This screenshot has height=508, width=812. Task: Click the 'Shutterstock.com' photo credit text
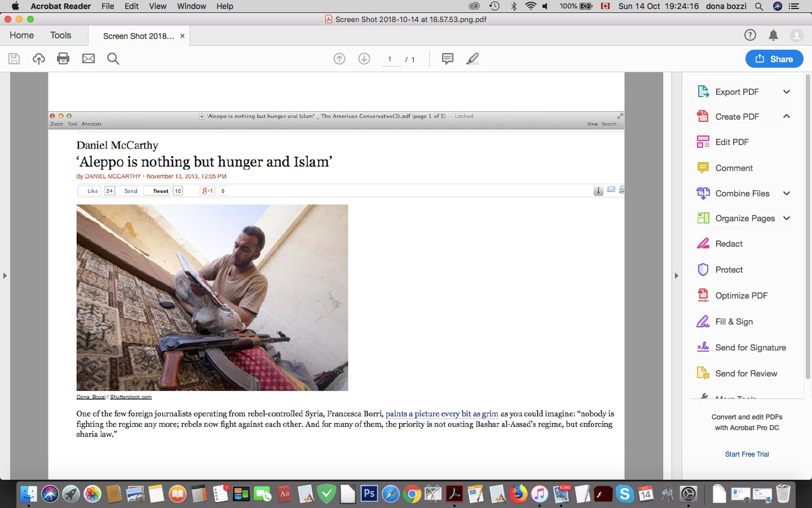click(131, 397)
